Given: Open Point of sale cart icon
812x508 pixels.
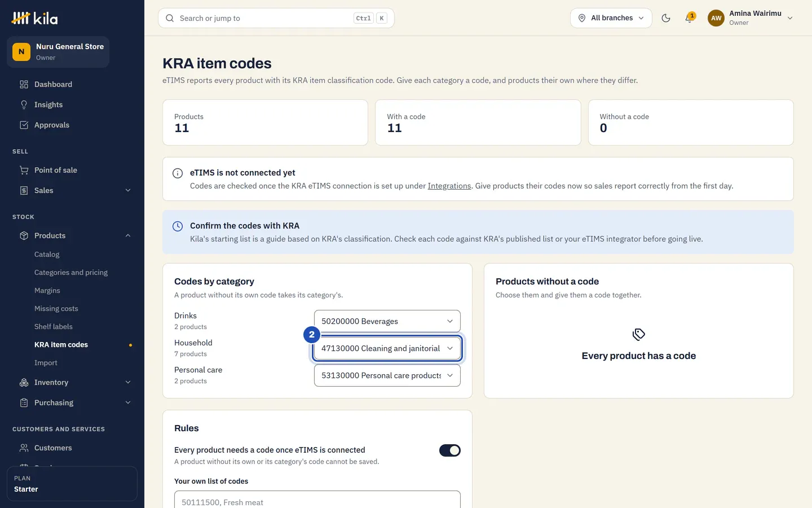Looking at the screenshot, I should [24, 170].
